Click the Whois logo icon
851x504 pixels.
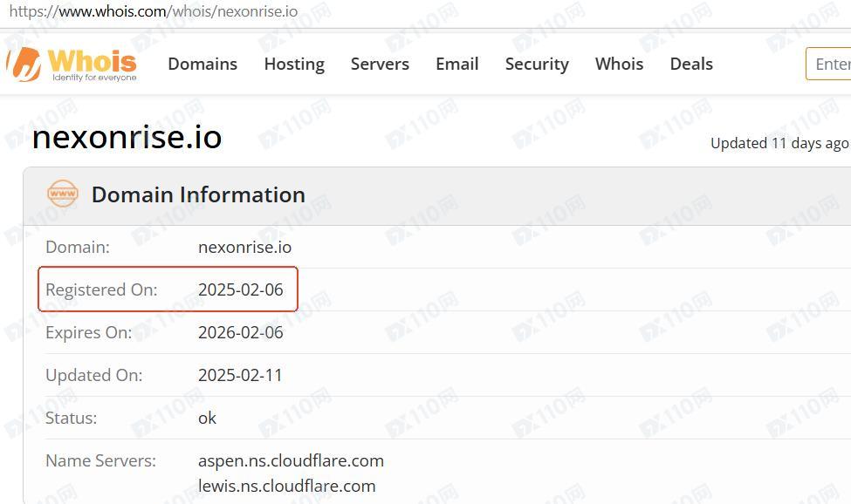click(x=24, y=64)
